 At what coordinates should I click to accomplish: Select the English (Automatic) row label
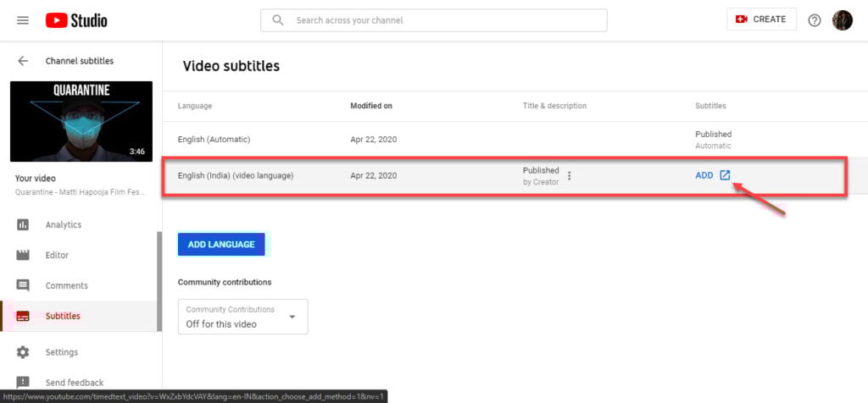click(214, 140)
